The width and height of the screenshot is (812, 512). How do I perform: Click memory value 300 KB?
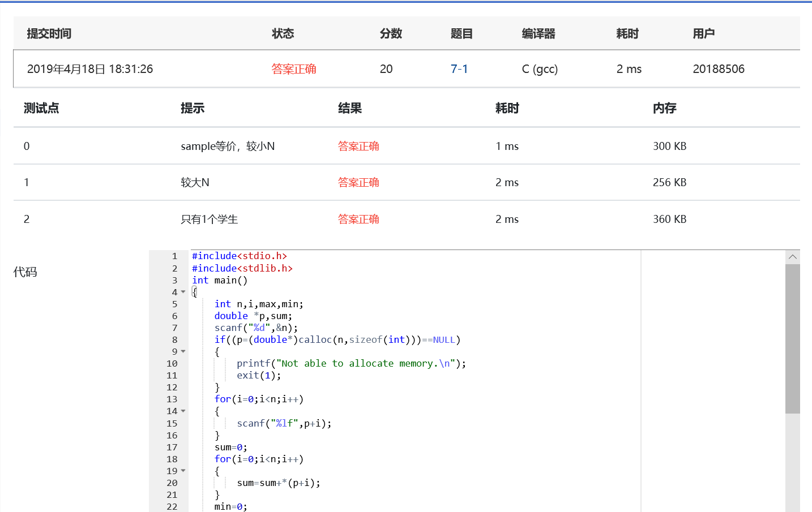[x=669, y=146]
